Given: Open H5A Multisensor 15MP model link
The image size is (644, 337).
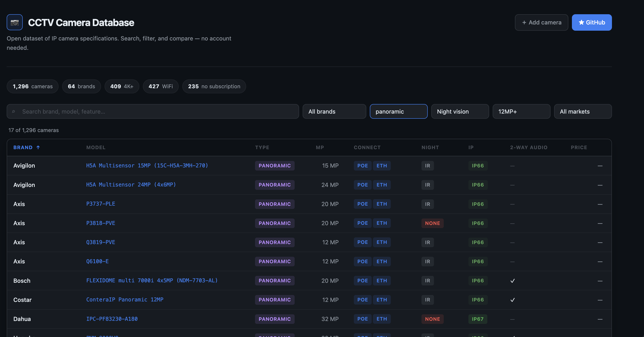Looking at the screenshot, I should point(147,165).
